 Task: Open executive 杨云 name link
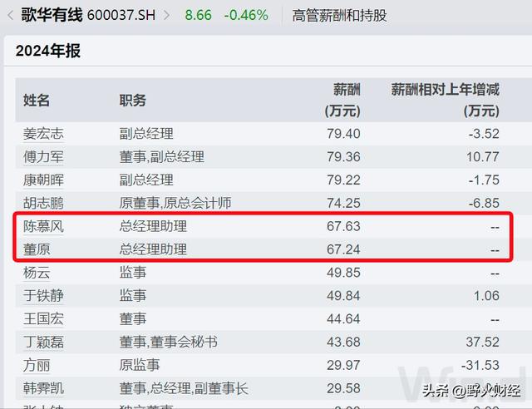pos(37,273)
